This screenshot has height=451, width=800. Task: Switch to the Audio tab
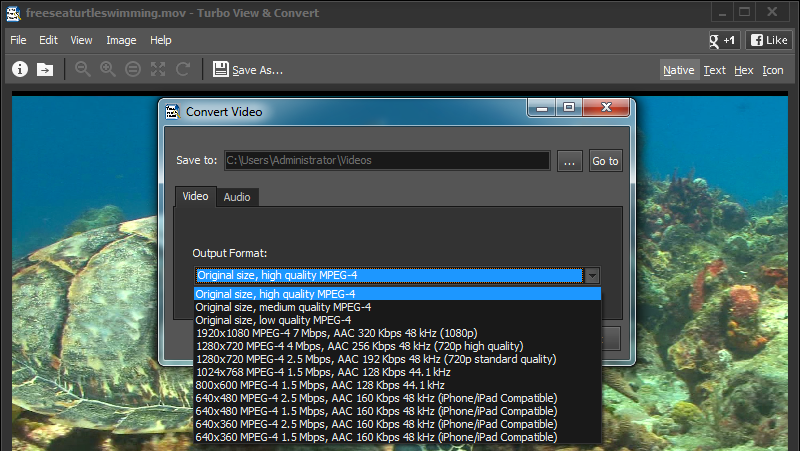[x=237, y=197]
